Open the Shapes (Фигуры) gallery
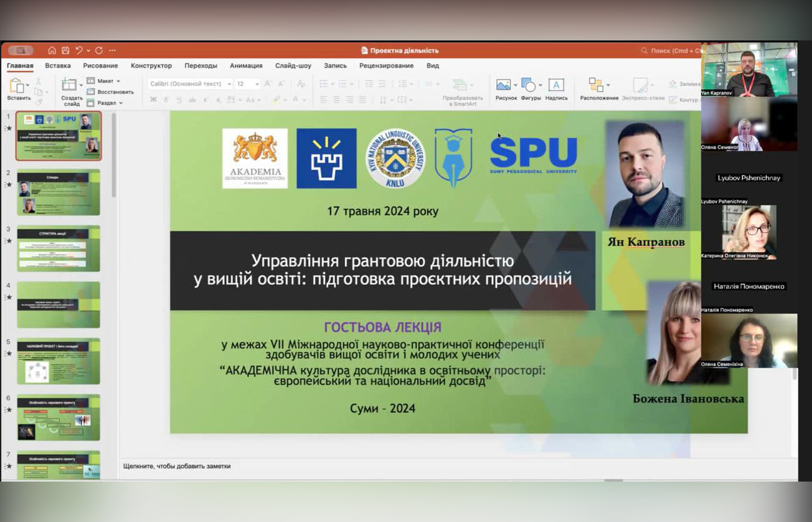The width and height of the screenshot is (812, 522). click(529, 85)
